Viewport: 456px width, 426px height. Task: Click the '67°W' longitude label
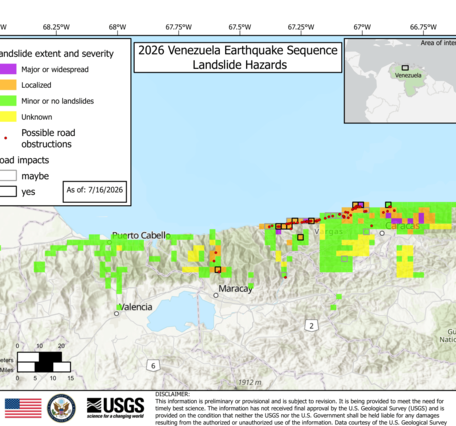(x=362, y=27)
